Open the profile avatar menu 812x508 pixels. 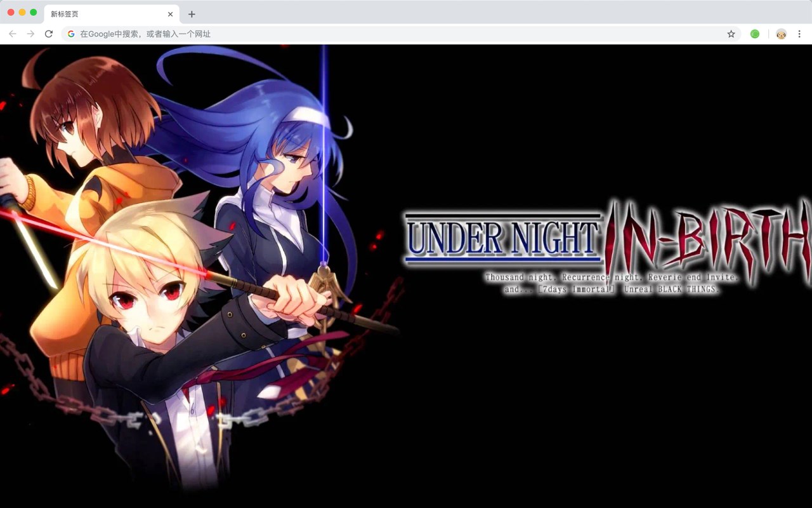coord(781,34)
